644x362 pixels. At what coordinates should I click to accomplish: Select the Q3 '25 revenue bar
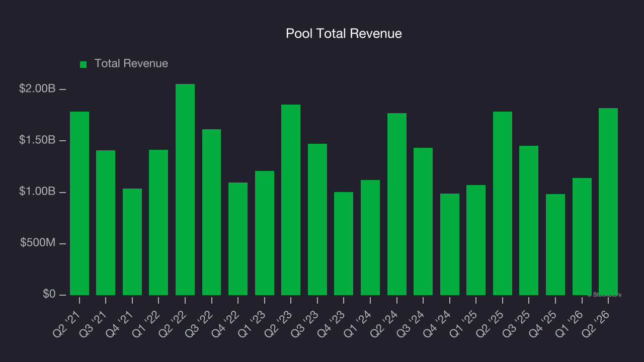point(529,220)
